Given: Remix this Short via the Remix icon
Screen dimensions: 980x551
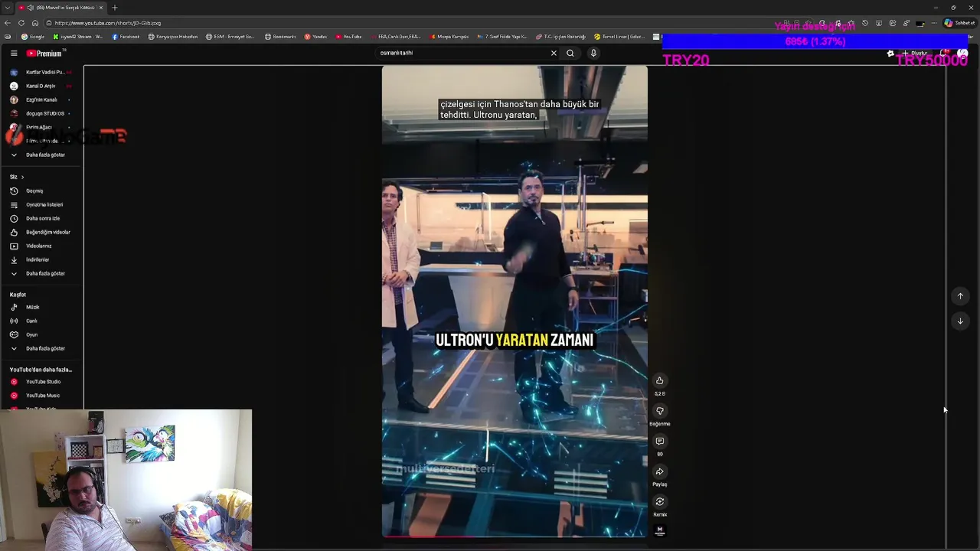Looking at the screenshot, I should 659,502.
